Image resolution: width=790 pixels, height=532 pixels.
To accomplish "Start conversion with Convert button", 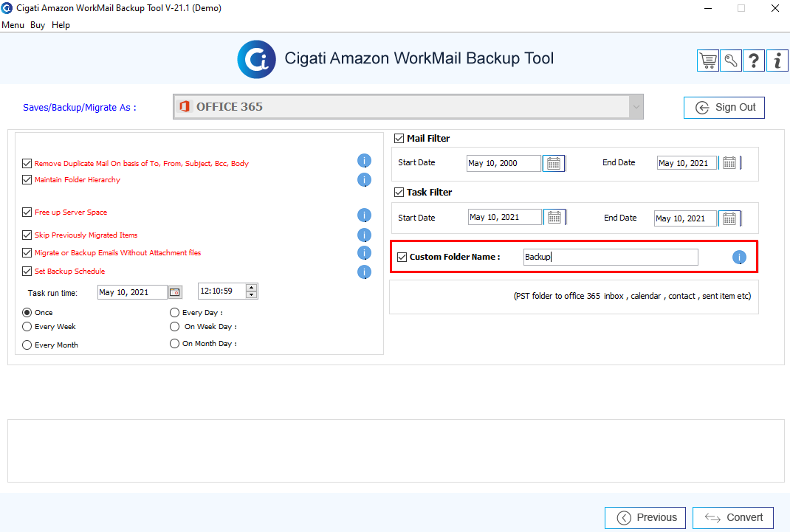I will tap(733, 518).
